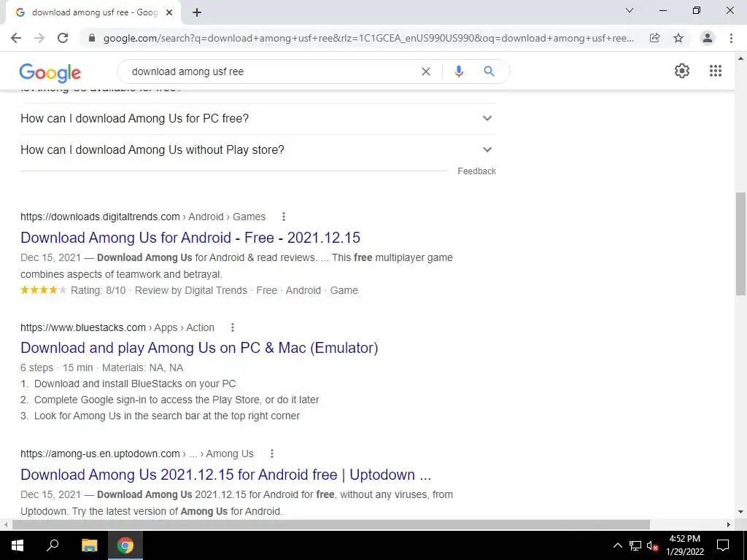Open 'Download Among Us 2021.12.15 for Android free' Uptodown

tap(226, 475)
